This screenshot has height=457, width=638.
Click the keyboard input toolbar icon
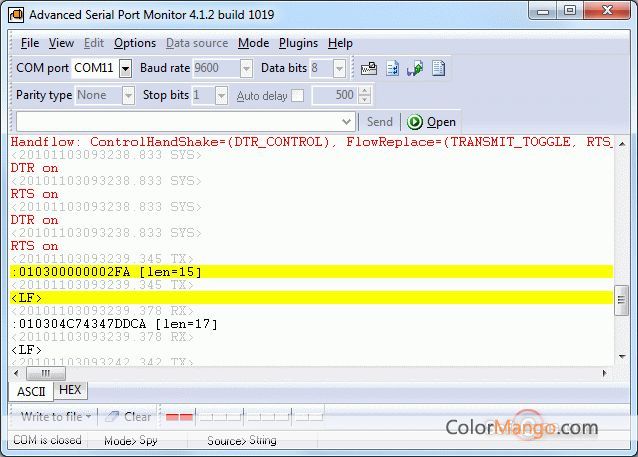click(369, 68)
